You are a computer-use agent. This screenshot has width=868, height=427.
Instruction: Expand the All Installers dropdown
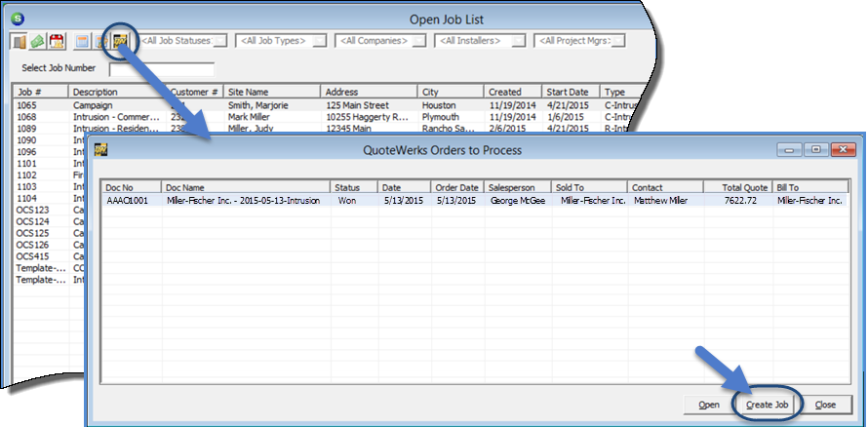click(519, 41)
